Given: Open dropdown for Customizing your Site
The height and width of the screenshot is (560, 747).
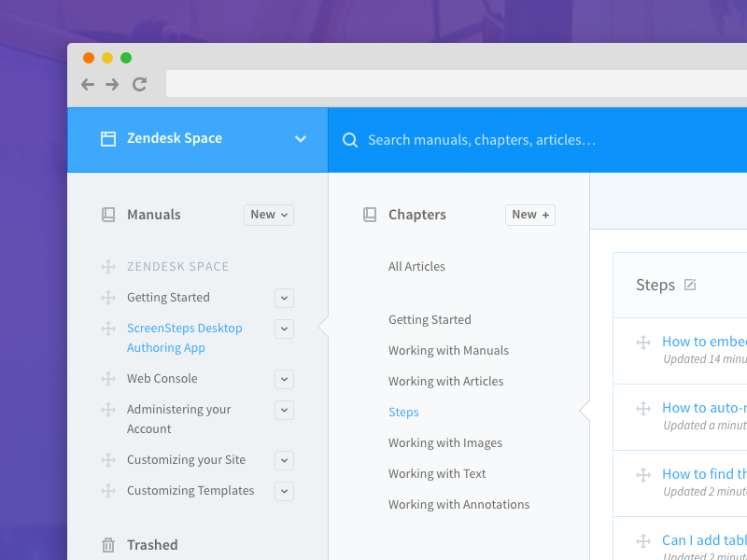Looking at the screenshot, I should [284, 460].
